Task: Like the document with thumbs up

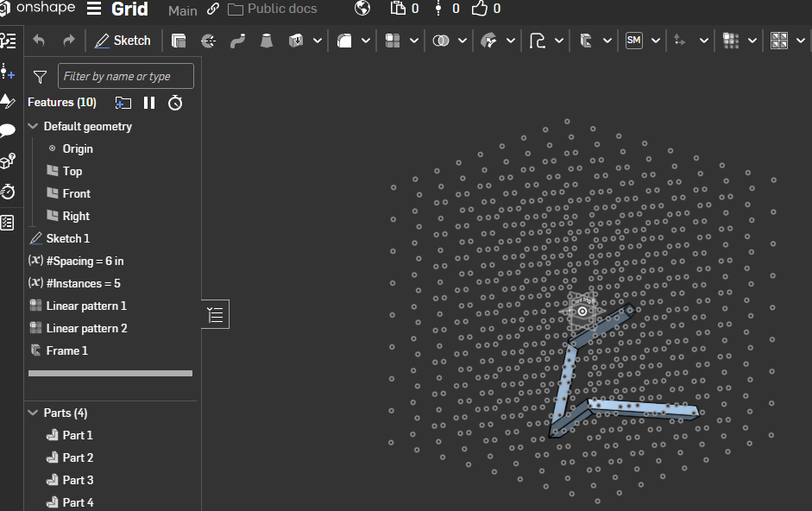Action: click(480, 9)
